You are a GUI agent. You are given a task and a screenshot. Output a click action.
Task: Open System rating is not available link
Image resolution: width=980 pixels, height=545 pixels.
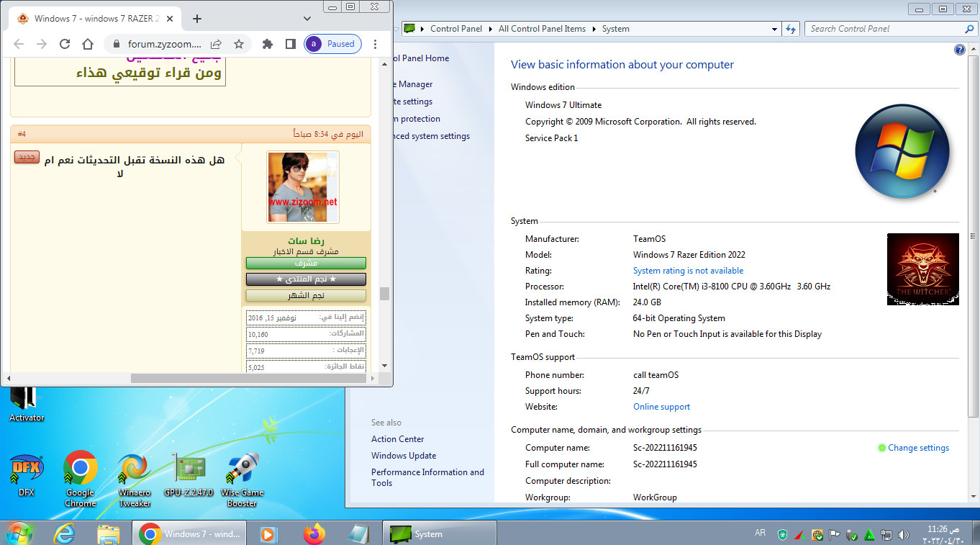[688, 271]
